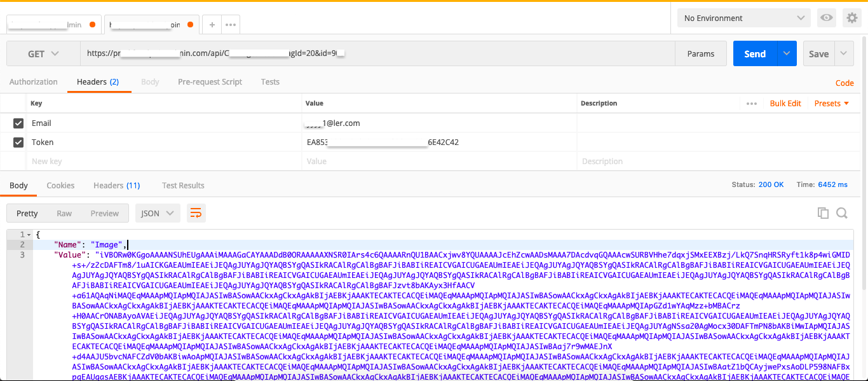Image resolution: width=868 pixels, height=381 pixels.
Task: Switch to the Tests tab
Action: 270,82
